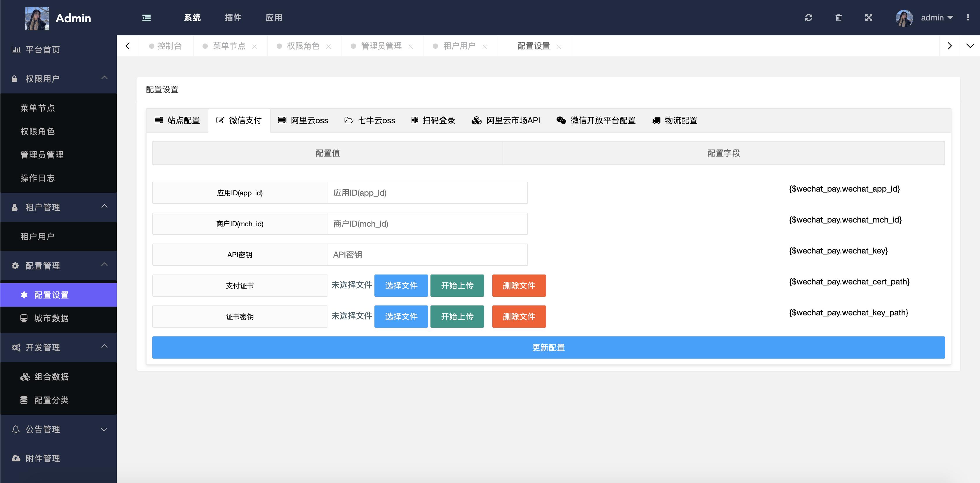Open the vertical three-dot menu at top right
The height and width of the screenshot is (483, 980).
pos(968,18)
